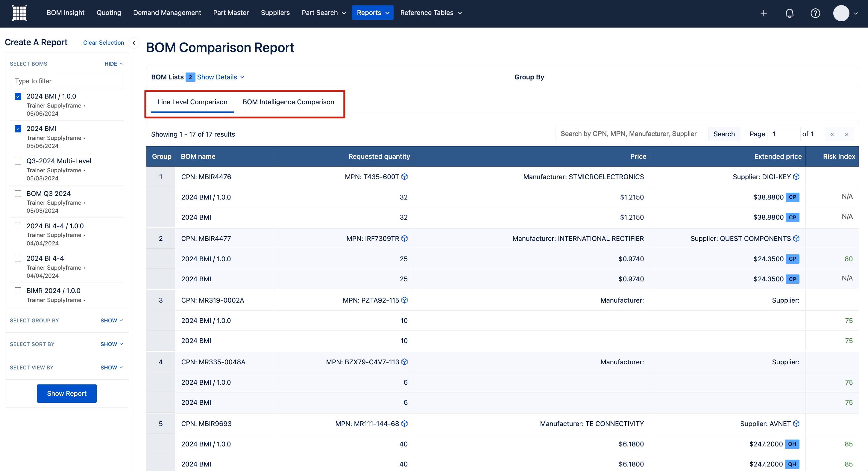Click the Clear Selection link
Image resolution: width=868 pixels, height=471 pixels.
coord(104,43)
